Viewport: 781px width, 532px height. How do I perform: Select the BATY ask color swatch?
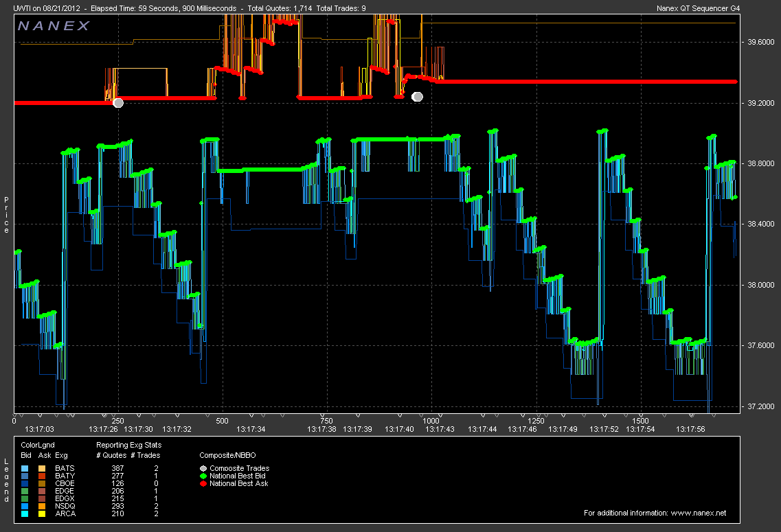[x=42, y=476]
